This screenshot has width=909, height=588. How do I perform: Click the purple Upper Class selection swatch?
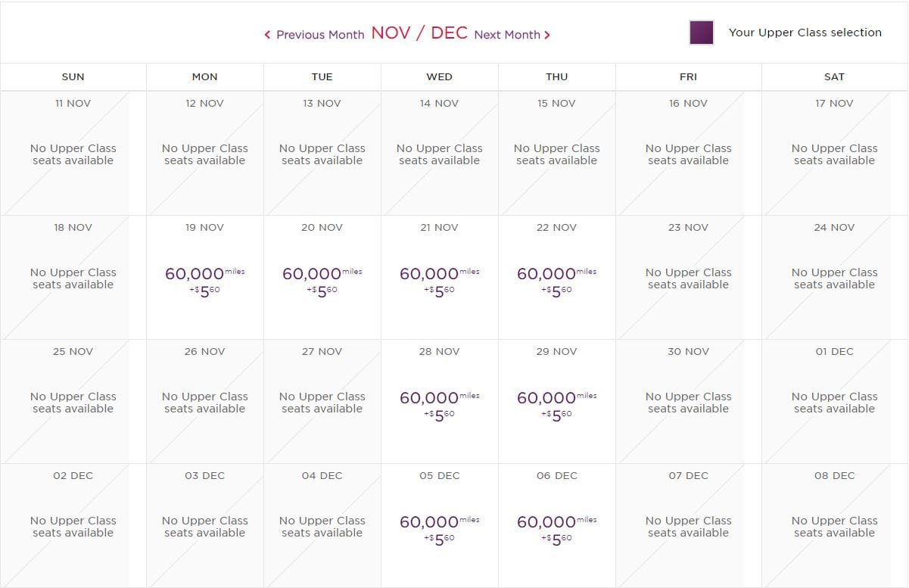pyautogui.click(x=702, y=33)
